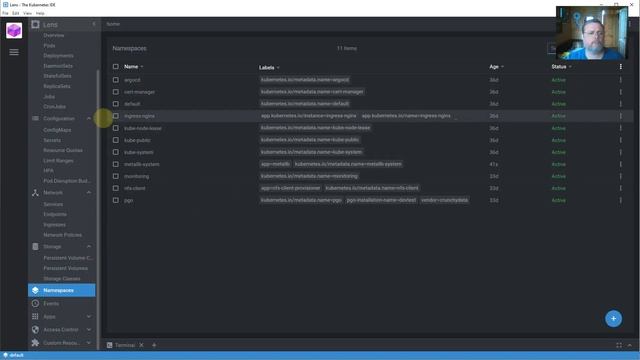640x360 pixels.
Task: Open the row menu for ingress-nginx namespace
Action: [621, 116]
